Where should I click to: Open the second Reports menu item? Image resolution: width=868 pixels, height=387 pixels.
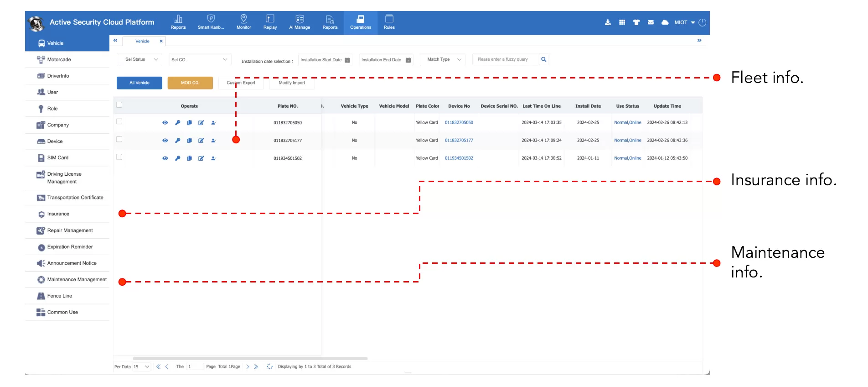point(330,22)
